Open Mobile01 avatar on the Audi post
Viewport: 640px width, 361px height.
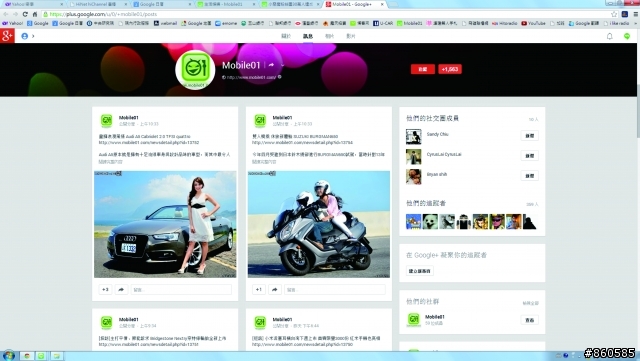click(x=107, y=120)
